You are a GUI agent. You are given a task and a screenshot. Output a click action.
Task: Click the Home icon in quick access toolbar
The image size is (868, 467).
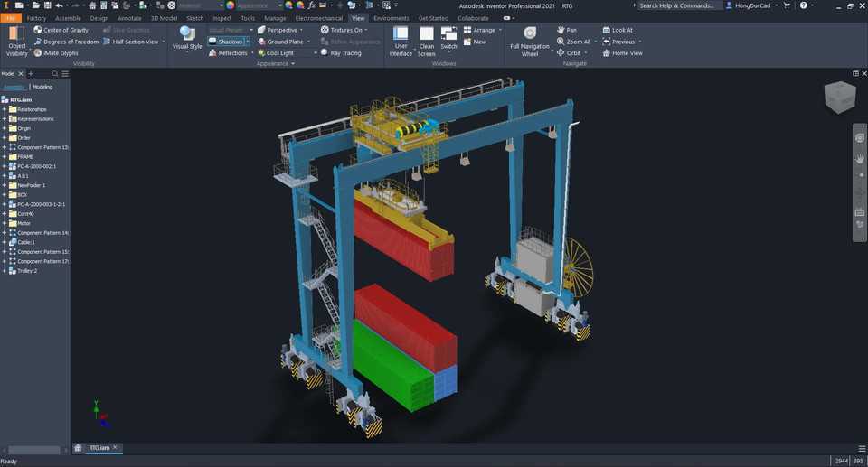point(92,5)
